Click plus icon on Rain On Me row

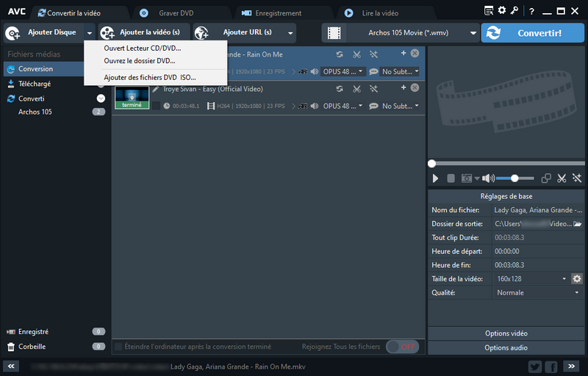click(x=404, y=53)
